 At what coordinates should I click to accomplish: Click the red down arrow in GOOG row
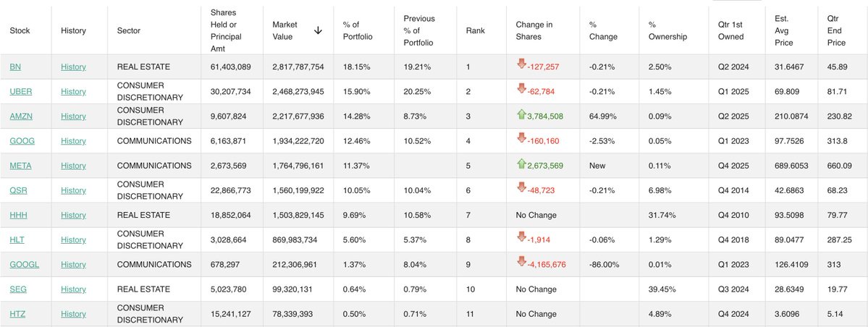point(521,139)
